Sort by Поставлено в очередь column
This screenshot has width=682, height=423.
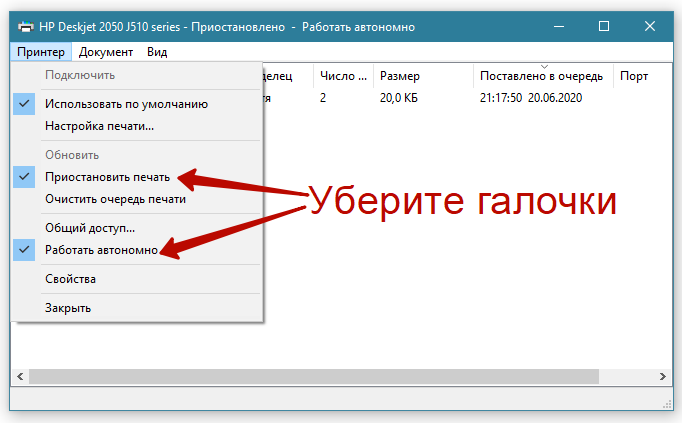pos(543,76)
